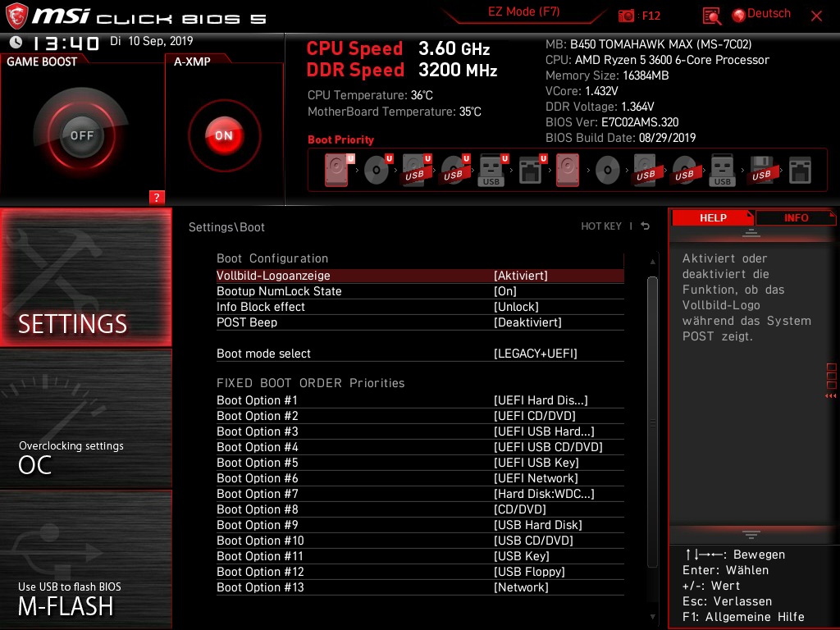Select the first UEFI CD/DVD boot priority icon

pos(377,170)
